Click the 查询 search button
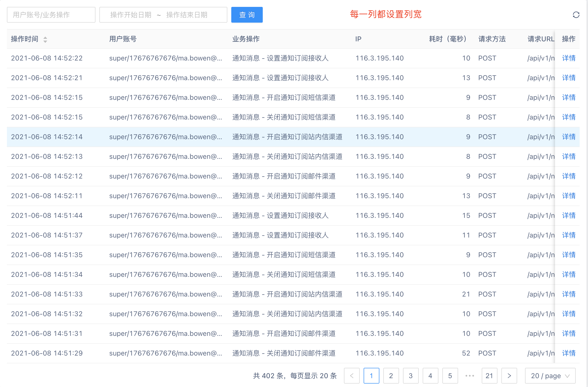The width and height of the screenshot is (588, 387). point(247,15)
